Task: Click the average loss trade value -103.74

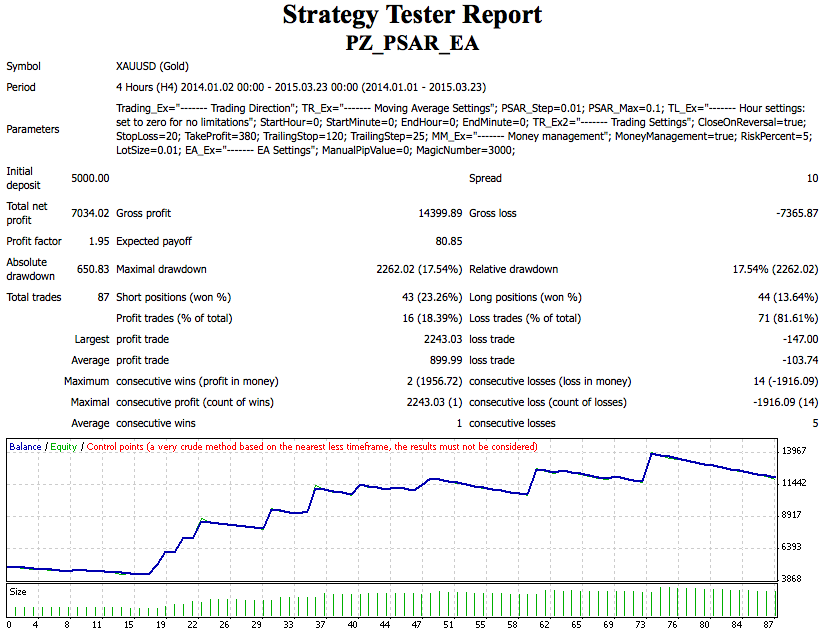Action: coord(801,360)
